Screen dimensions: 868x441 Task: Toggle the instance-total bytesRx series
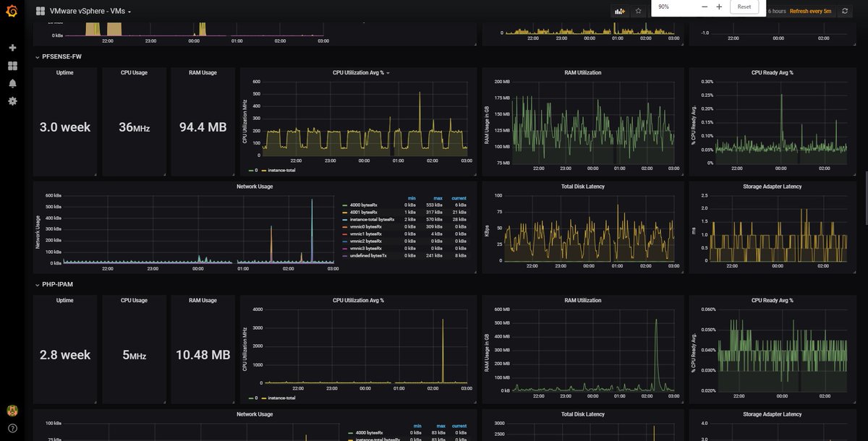click(x=373, y=219)
